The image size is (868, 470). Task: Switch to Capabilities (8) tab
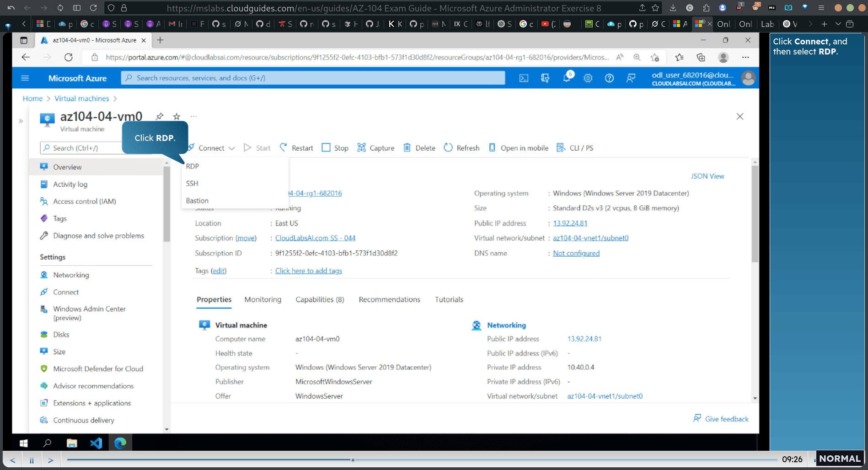click(x=320, y=299)
